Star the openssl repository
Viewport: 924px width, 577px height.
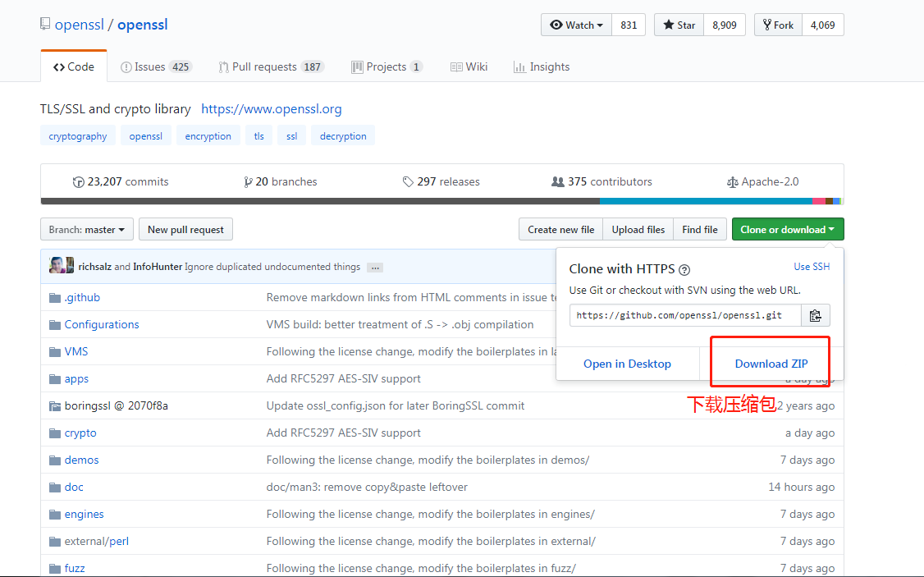coord(679,25)
